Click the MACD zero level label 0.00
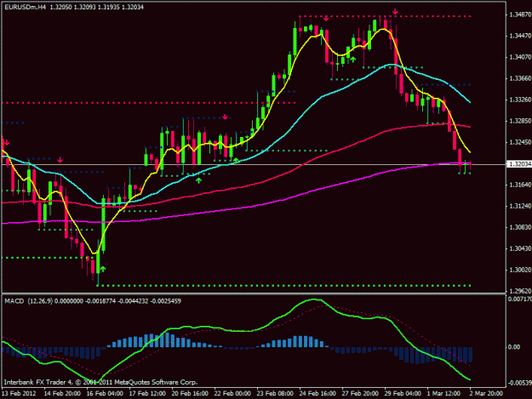 point(514,347)
